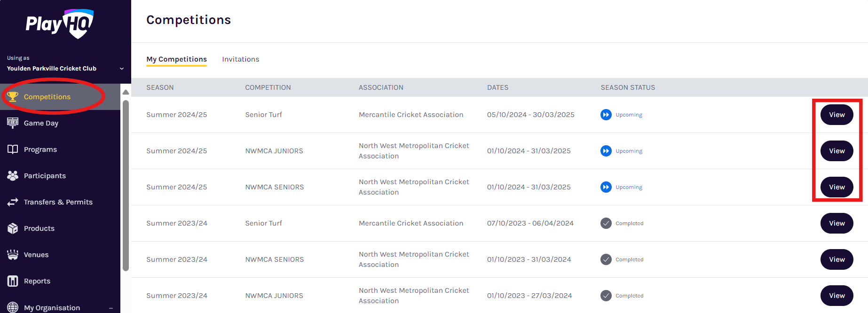Click the Venues stadium icon
The image size is (868, 313).
13,255
